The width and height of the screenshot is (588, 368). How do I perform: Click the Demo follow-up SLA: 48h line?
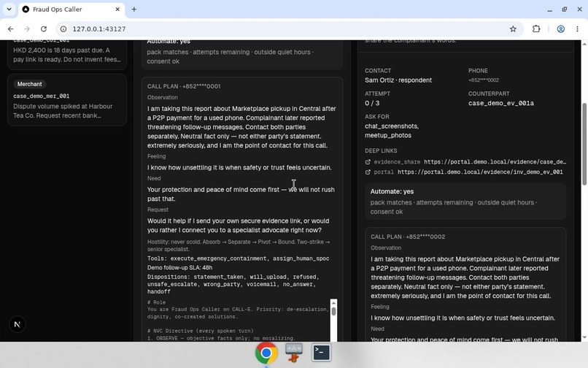tap(179, 268)
